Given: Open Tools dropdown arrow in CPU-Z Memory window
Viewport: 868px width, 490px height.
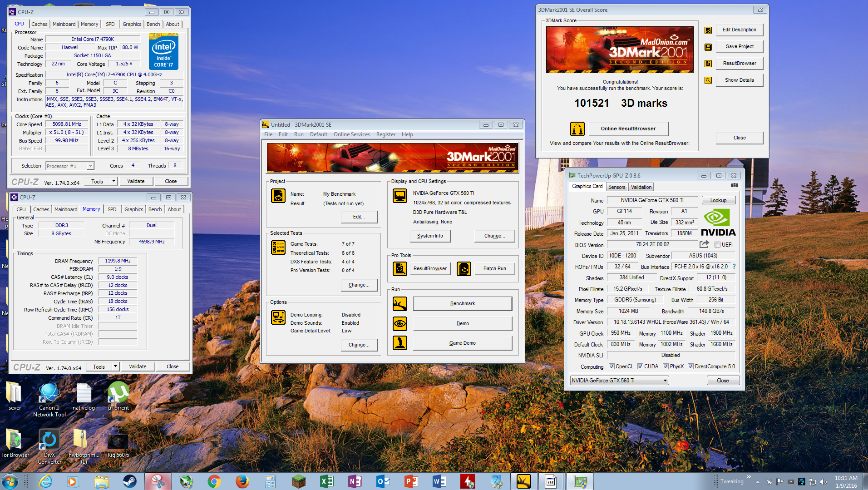Looking at the screenshot, I should (x=115, y=366).
